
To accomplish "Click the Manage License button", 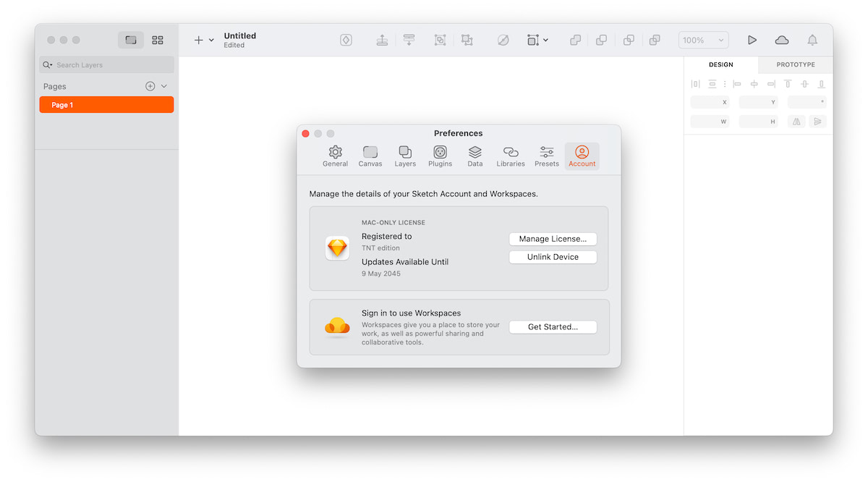I will [x=553, y=239].
